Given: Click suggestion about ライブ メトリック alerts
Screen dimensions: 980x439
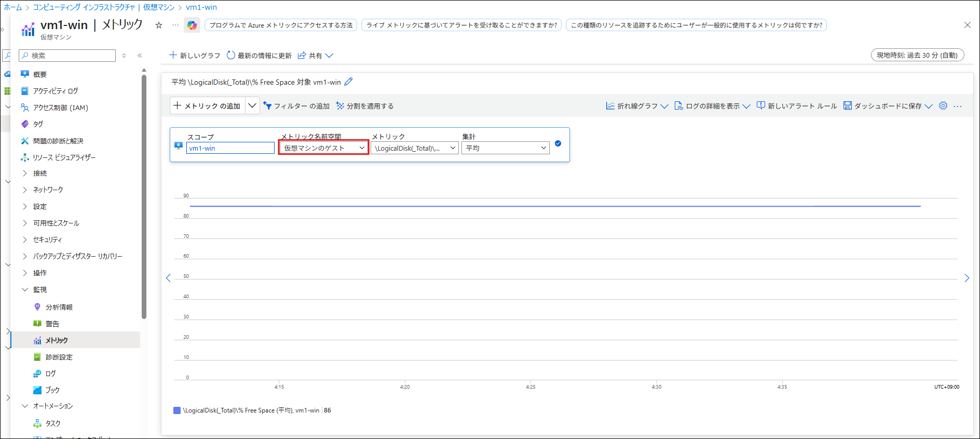Looking at the screenshot, I should pos(461,25).
